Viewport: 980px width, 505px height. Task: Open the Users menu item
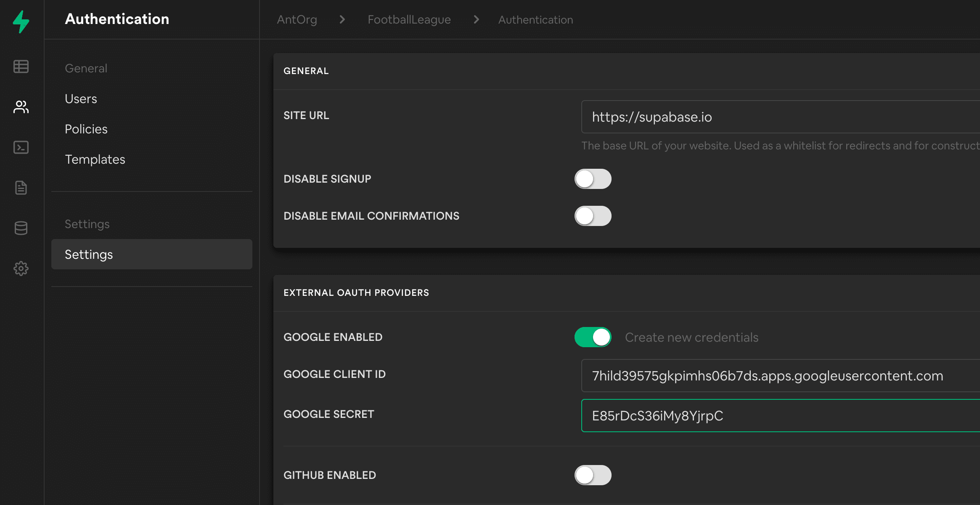80,98
